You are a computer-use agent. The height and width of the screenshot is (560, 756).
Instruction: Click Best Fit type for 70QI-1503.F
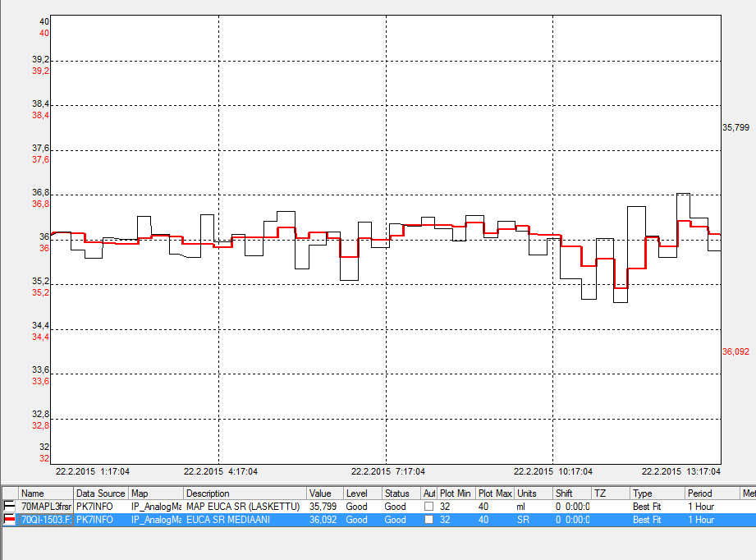647,520
